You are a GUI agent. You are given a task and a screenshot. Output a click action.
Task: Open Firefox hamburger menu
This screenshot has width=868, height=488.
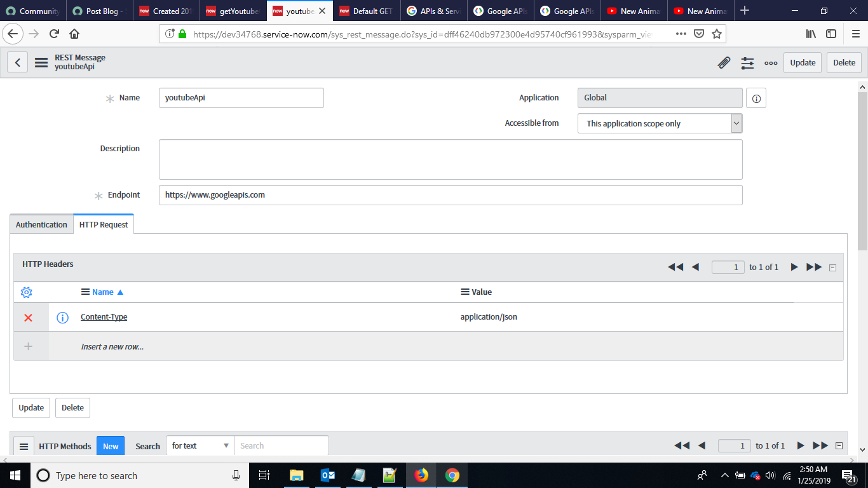[x=855, y=34]
